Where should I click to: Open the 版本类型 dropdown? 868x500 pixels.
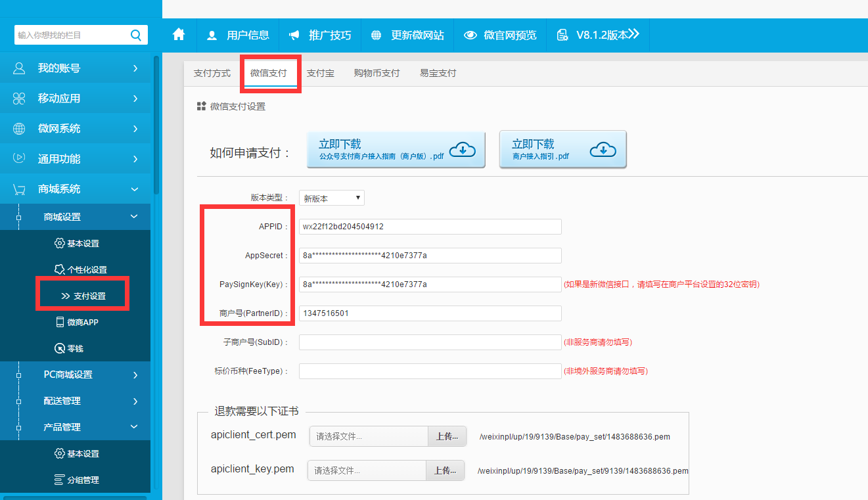click(331, 198)
